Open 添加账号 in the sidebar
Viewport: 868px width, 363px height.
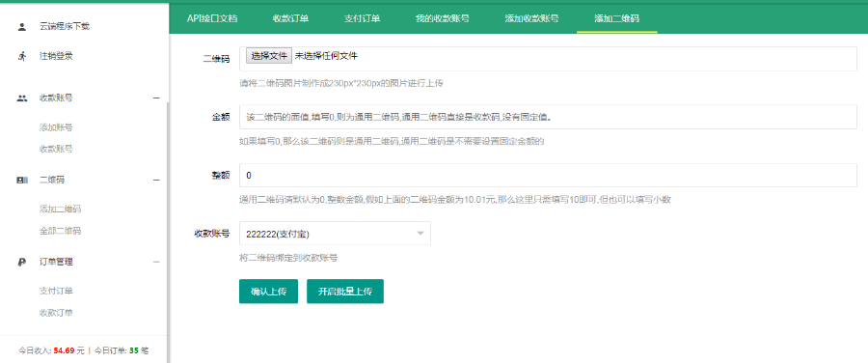(x=56, y=127)
